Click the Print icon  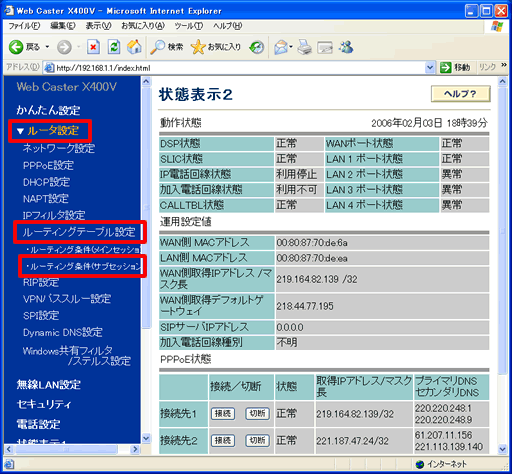coord(305,47)
